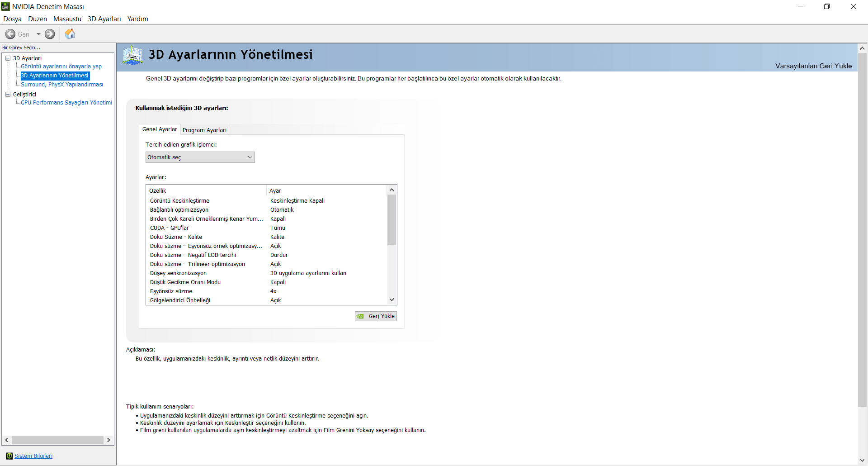This screenshot has width=868, height=466.
Task: Click the Sistem Bilgileri icon
Action: click(x=9, y=456)
